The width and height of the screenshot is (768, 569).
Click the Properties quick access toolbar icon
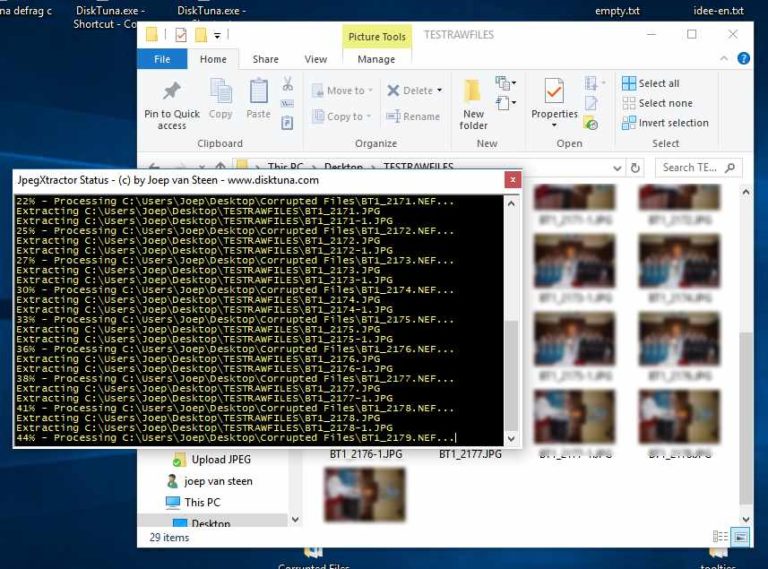pos(181,35)
